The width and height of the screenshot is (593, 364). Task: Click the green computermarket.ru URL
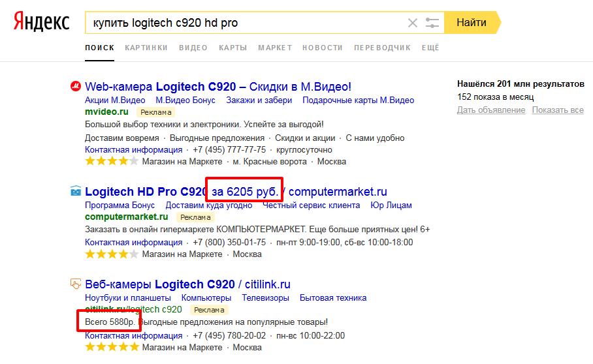(x=126, y=217)
